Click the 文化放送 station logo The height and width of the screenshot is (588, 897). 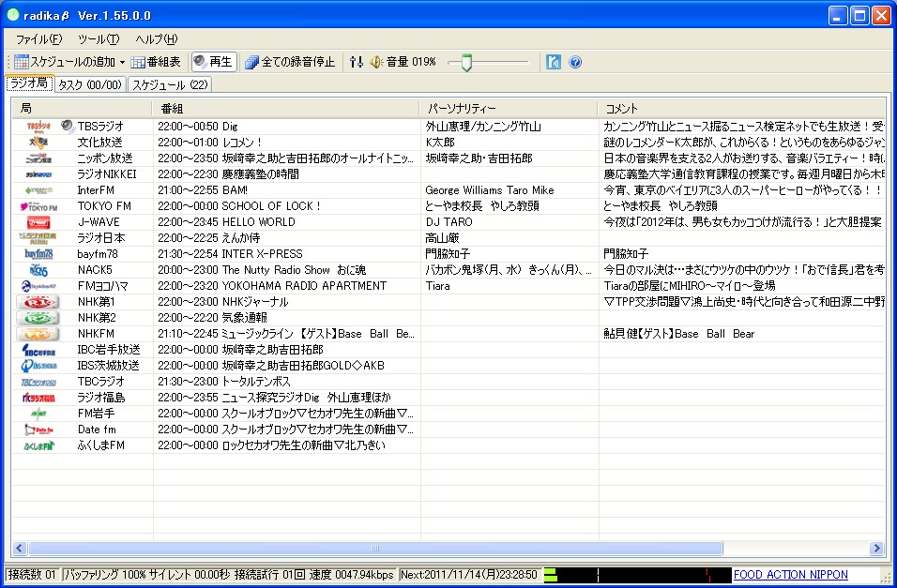click(38, 142)
